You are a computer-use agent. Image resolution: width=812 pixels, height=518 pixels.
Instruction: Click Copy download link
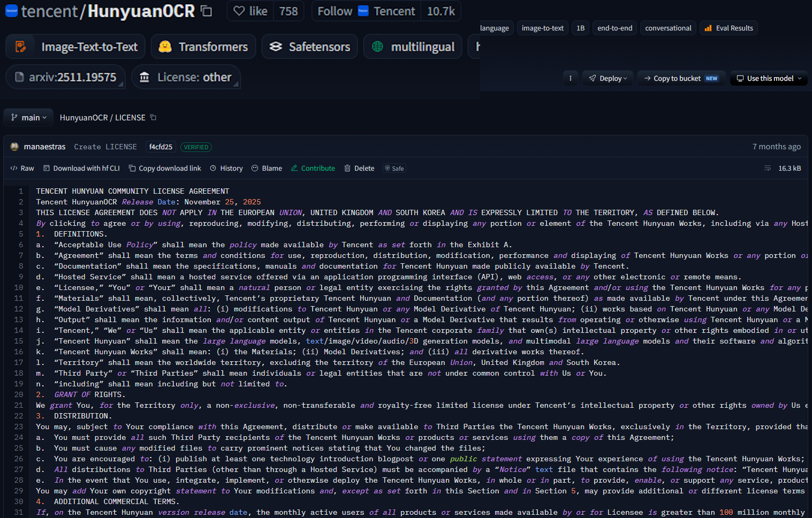165,168
